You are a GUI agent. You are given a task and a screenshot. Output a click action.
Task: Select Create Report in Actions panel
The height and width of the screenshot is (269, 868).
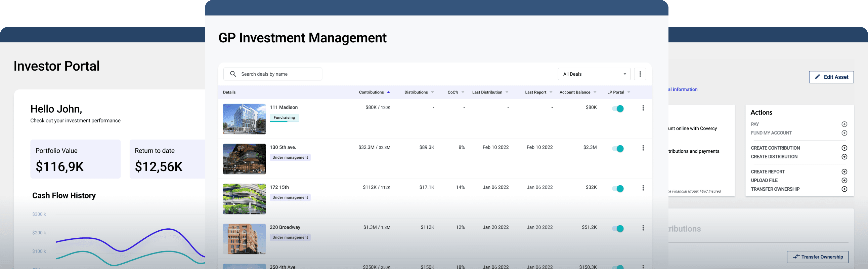pos(768,171)
